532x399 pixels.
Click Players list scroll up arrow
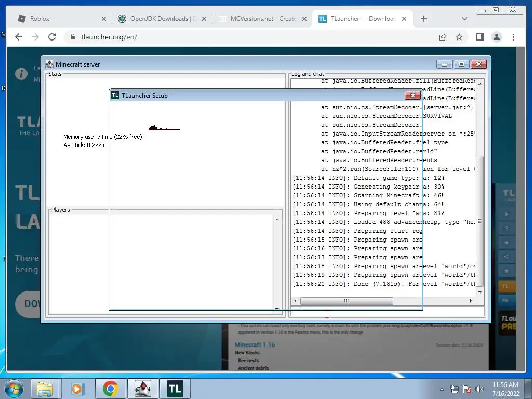[x=277, y=220]
